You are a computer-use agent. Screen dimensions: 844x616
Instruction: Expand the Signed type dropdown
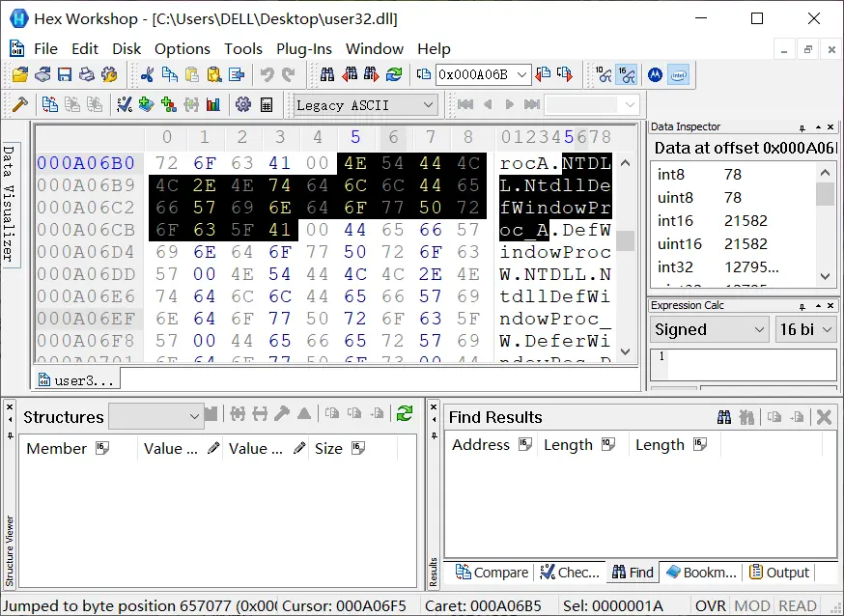(x=759, y=329)
